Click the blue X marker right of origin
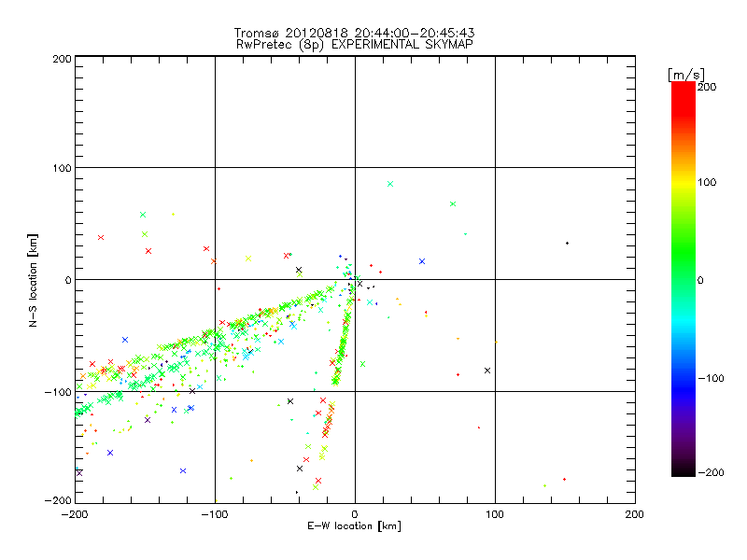 point(422,261)
